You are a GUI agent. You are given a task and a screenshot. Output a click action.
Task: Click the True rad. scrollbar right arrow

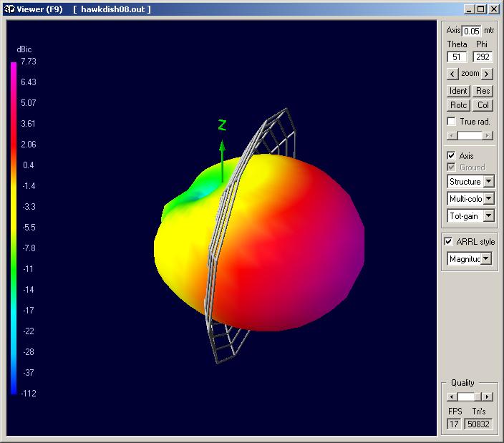pyautogui.click(x=488, y=135)
